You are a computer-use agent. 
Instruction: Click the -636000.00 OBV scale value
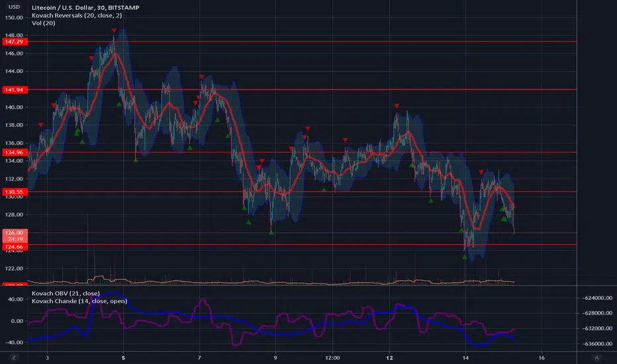point(597,343)
